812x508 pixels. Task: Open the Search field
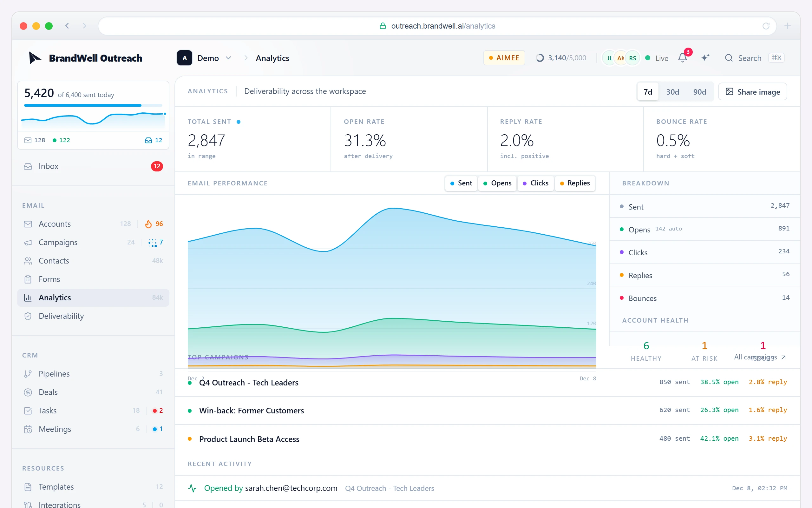pyautogui.click(x=754, y=58)
